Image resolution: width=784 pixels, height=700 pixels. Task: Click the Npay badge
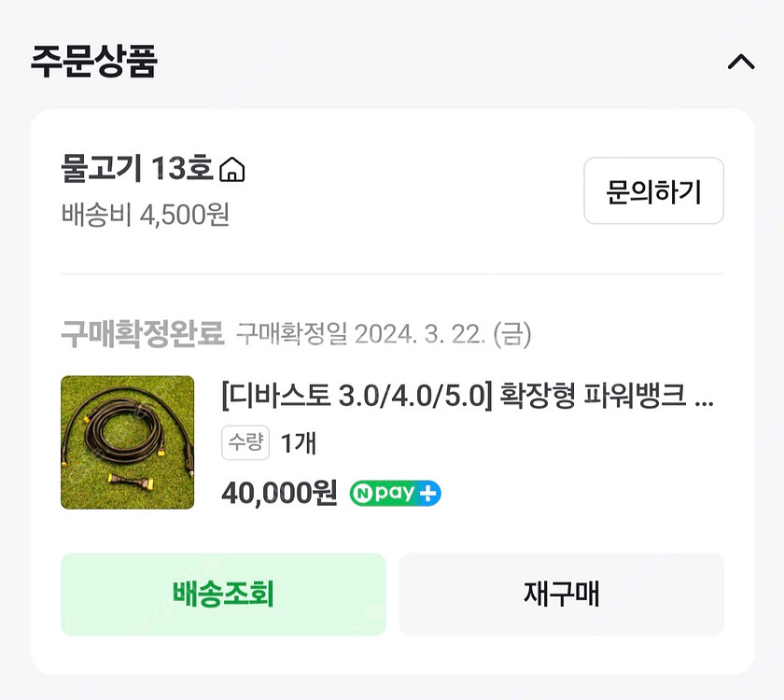[395, 494]
